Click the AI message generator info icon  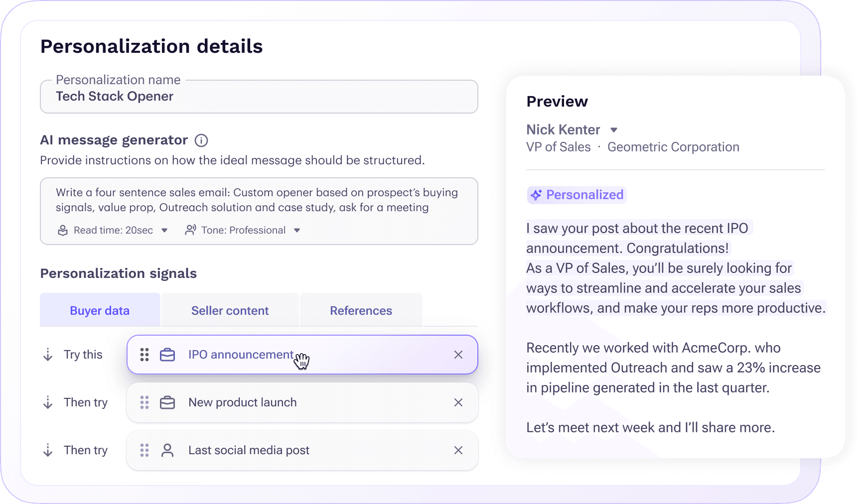(201, 140)
